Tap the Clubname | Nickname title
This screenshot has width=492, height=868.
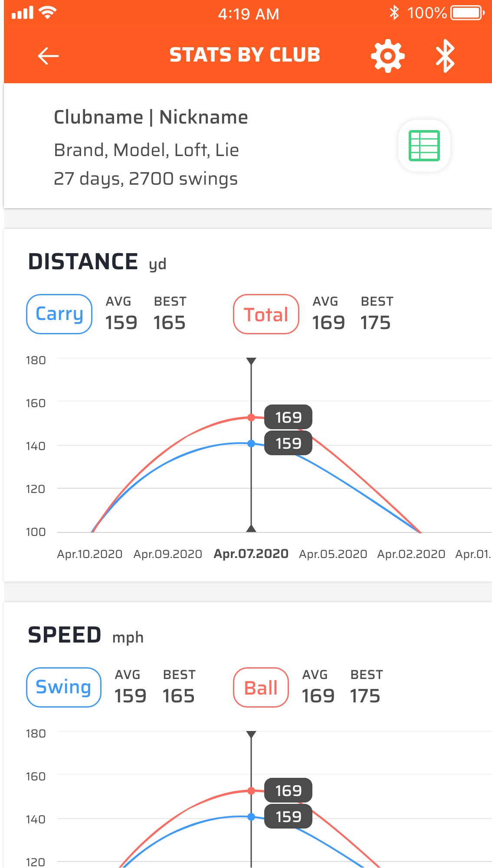[151, 117]
